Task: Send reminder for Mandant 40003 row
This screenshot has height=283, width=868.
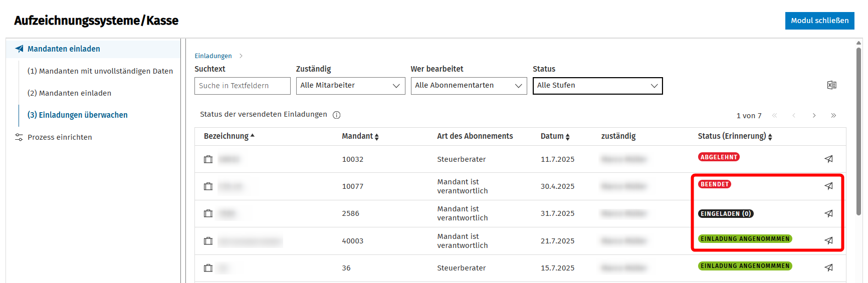Action: click(829, 240)
